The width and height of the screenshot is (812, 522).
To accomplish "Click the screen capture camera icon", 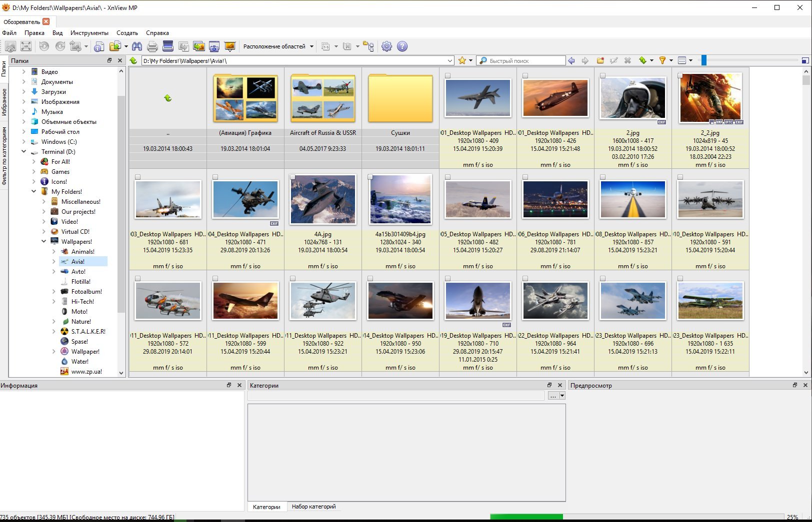I will (214, 46).
